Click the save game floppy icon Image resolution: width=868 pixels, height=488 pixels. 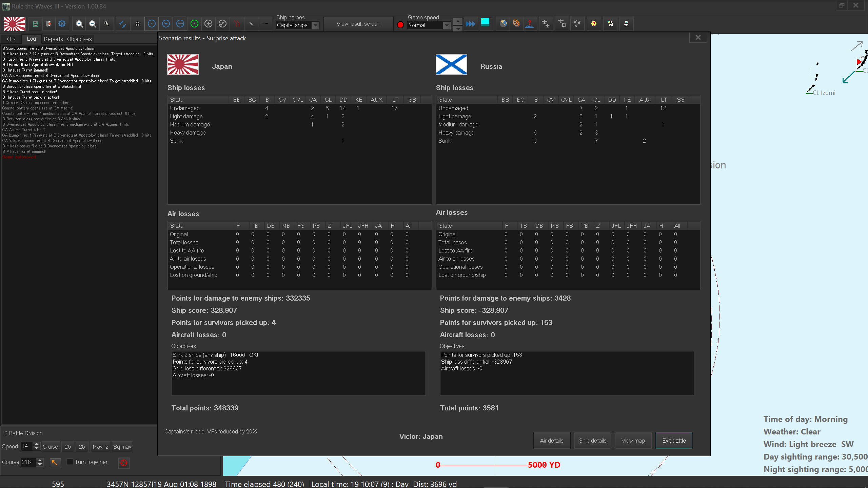tap(35, 24)
